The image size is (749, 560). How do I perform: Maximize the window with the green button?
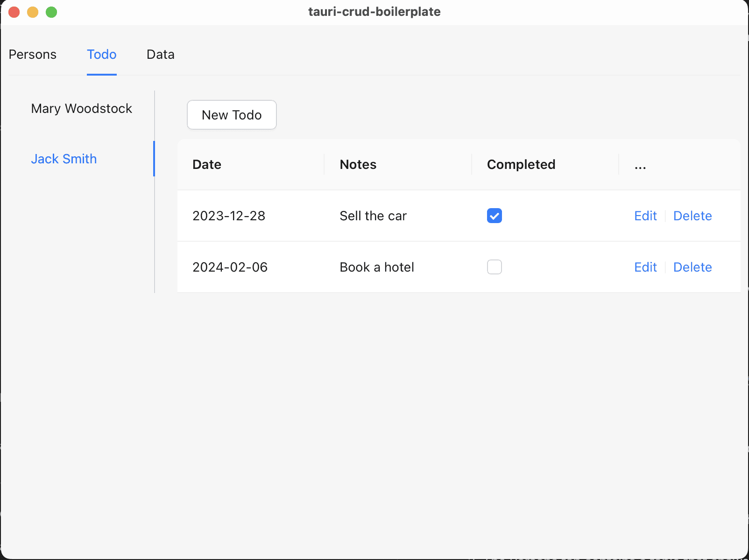pos(51,12)
